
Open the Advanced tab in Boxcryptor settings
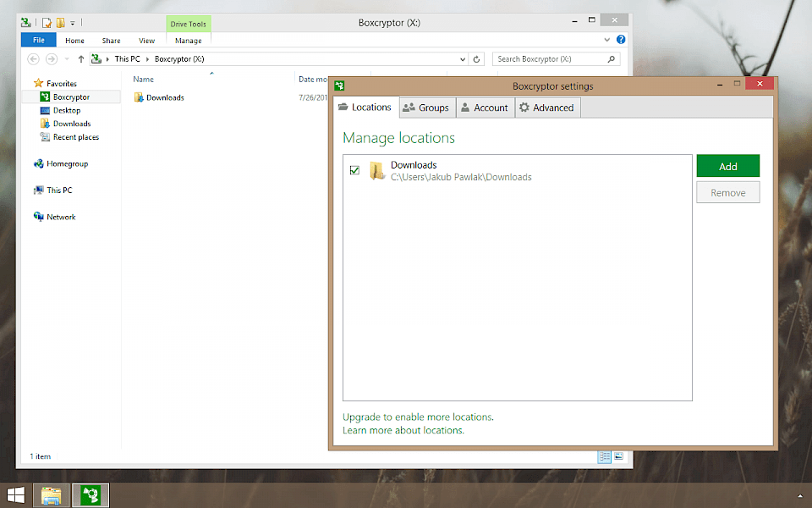pyautogui.click(x=547, y=108)
